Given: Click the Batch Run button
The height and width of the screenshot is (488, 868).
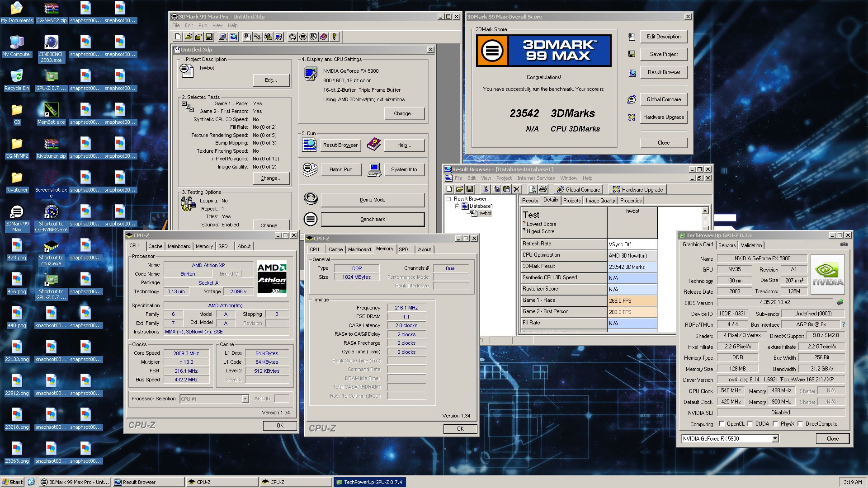Looking at the screenshot, I should 341,169.
